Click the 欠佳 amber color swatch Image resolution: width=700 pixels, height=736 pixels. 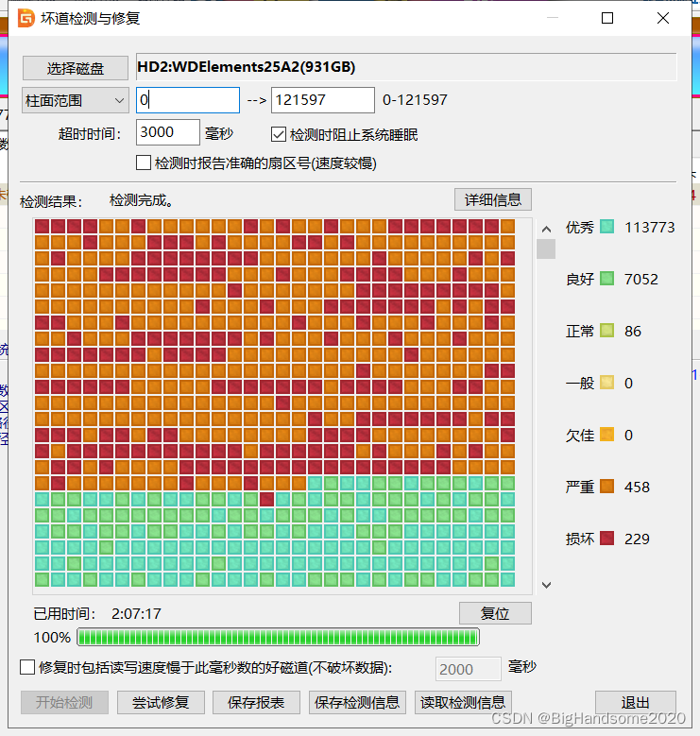pos(607,435)
